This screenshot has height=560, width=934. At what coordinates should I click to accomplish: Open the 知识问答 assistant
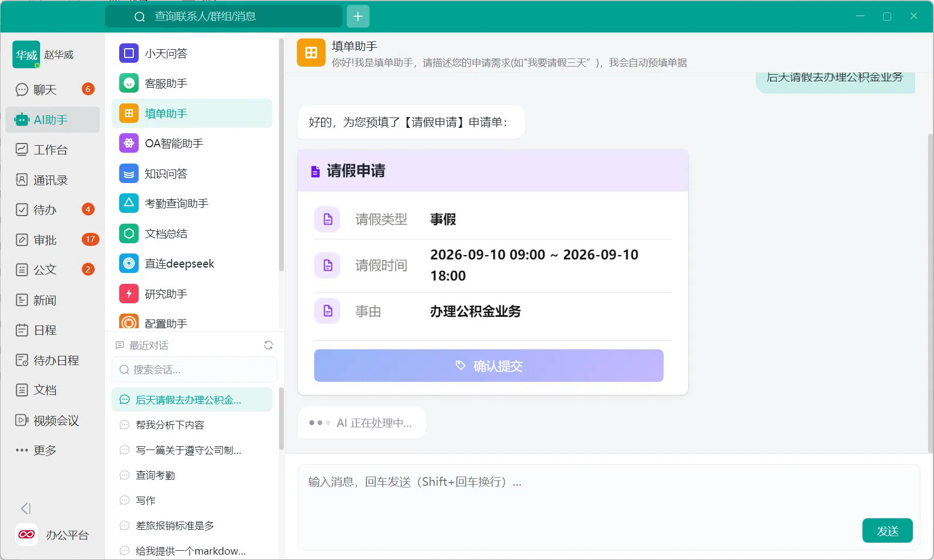click(x=192, y=173)
